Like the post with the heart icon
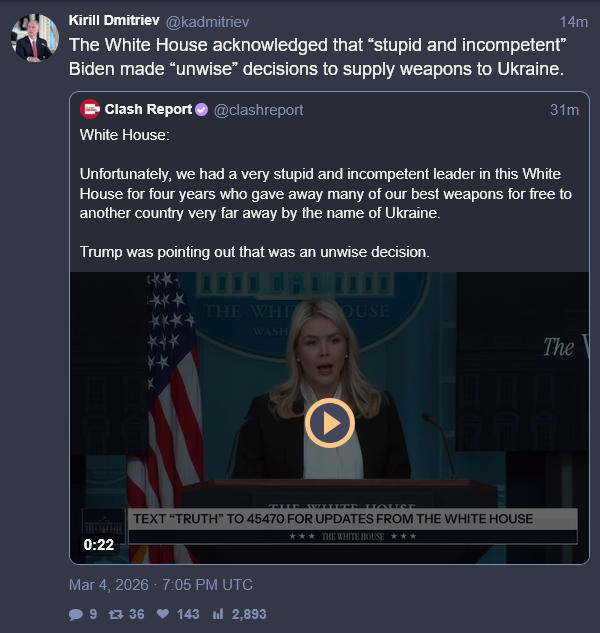 click(x=163, y=614)
